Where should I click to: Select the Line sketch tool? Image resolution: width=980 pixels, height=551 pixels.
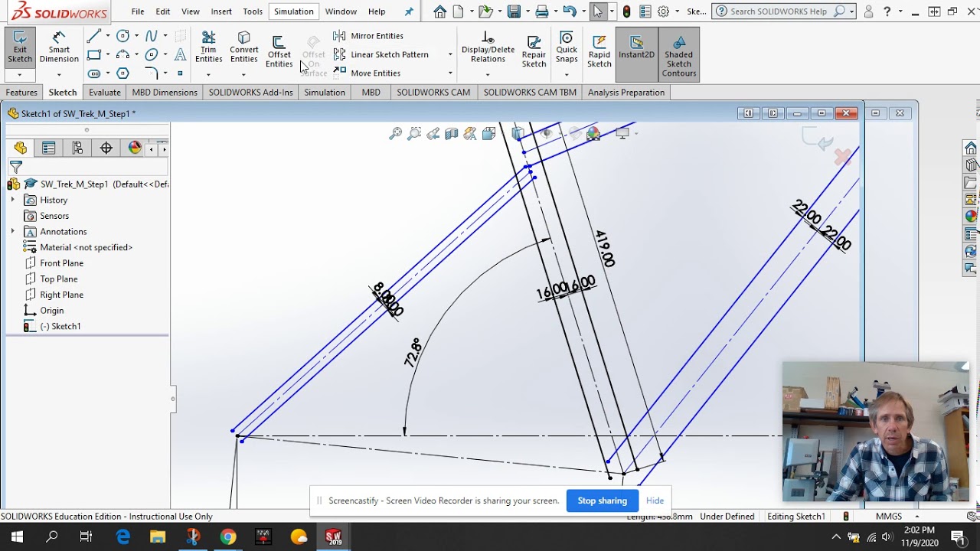[93, 36]
